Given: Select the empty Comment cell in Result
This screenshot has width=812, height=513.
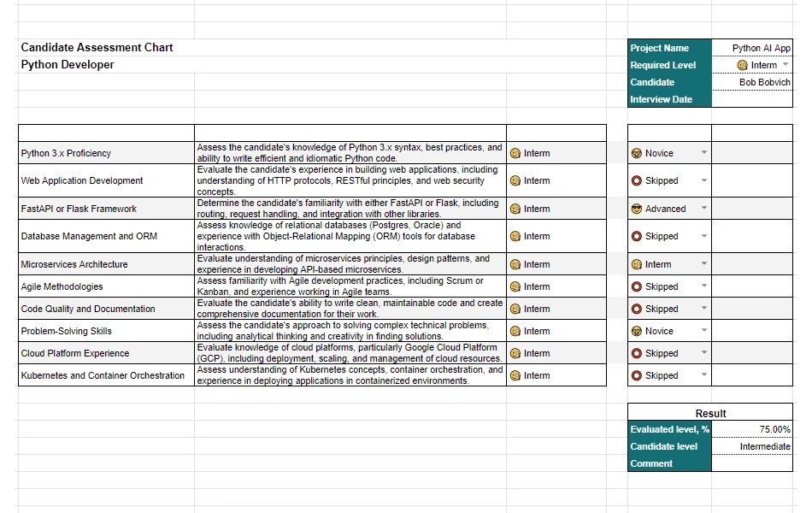Looking at the screenshot, I should pyautogui.click(x=752, y=463).
